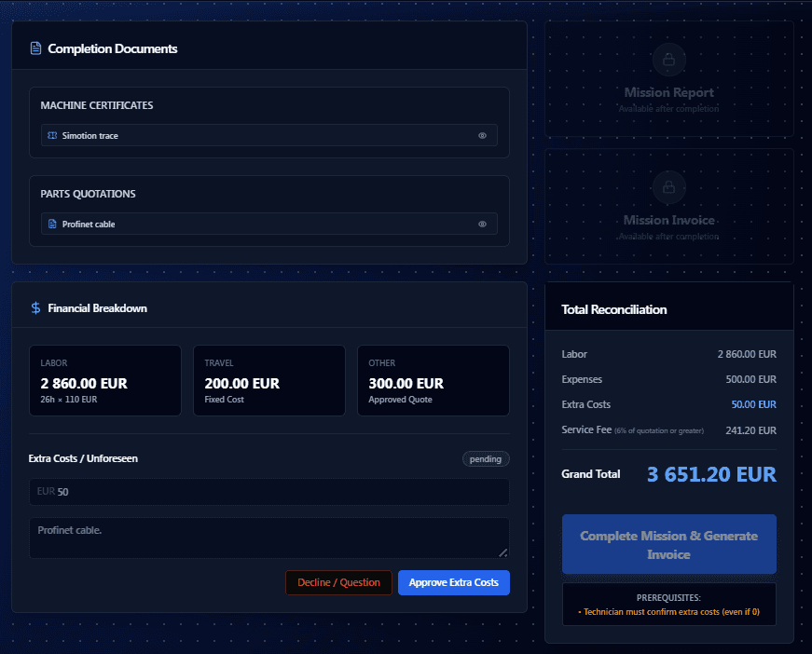Viewport: 812px width, 654px height.
Task: Click the pending status badge
Action: pyautogui.click(x=485, y=459)
